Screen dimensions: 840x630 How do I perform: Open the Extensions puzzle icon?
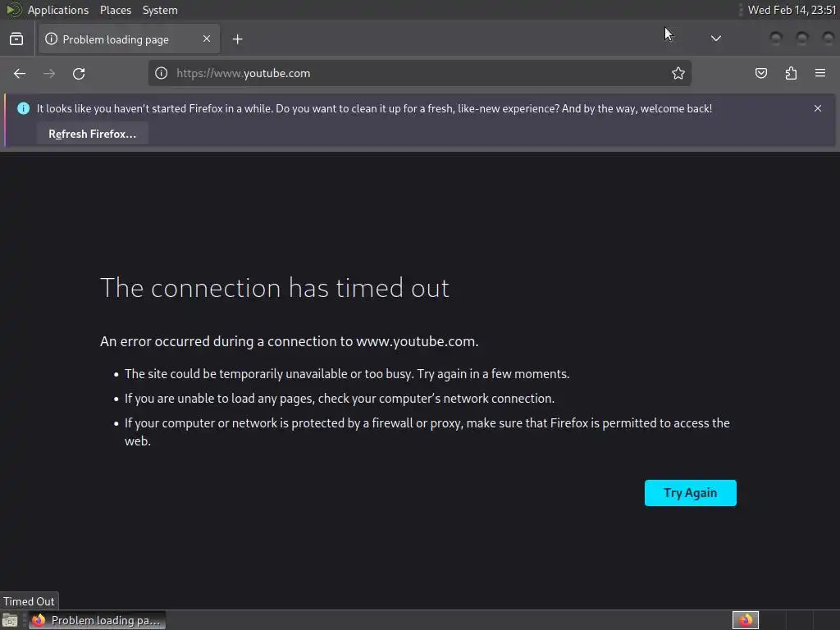791,73
